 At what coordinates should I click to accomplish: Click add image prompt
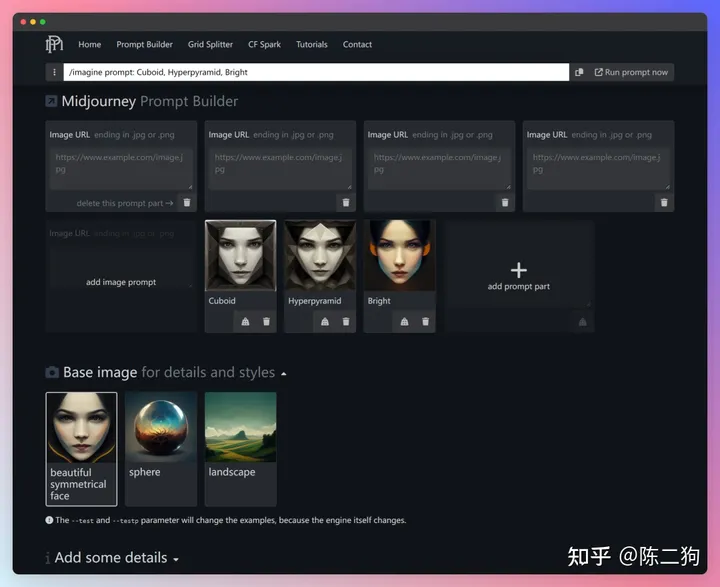coord(121,282)
